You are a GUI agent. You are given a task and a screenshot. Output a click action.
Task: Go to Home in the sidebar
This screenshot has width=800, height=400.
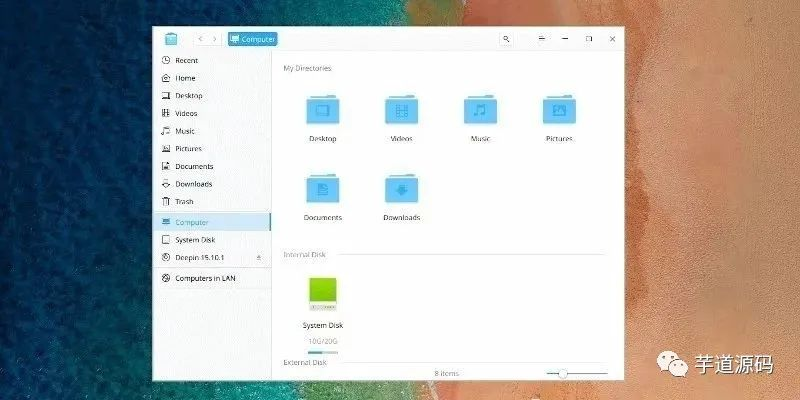(212, 78)
